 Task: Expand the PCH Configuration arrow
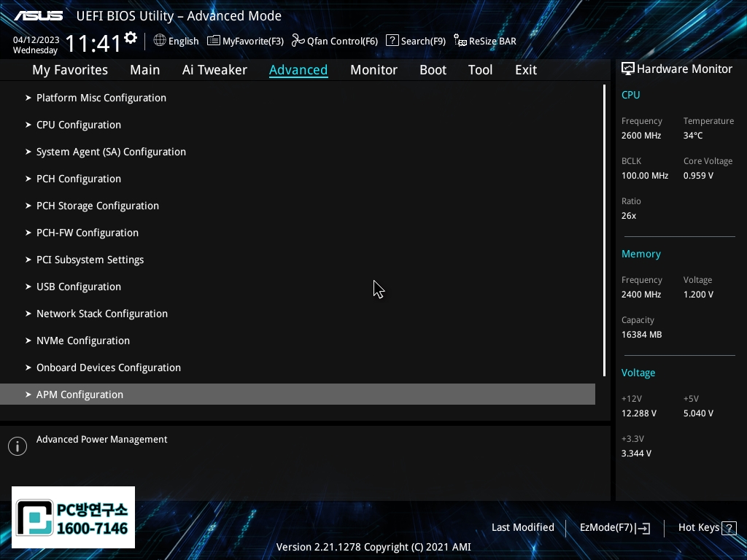point(28,179)
